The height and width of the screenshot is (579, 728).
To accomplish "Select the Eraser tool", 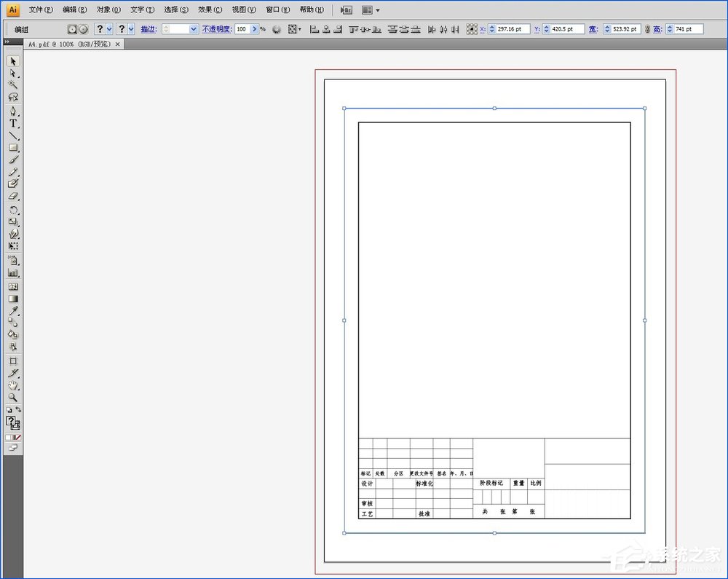I will coord(13,197).
